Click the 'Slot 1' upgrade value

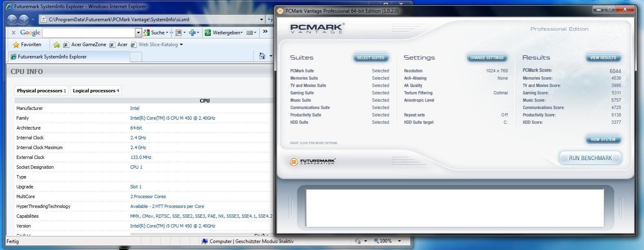136,187
